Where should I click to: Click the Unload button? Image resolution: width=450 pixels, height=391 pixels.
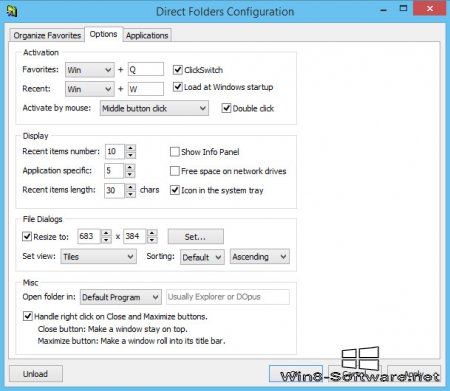[36, 374]
